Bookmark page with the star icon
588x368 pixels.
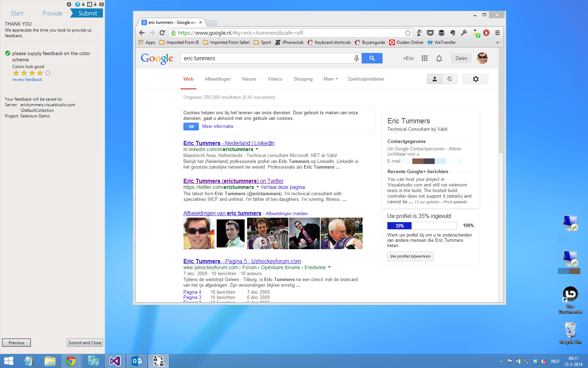coord(408,33)
